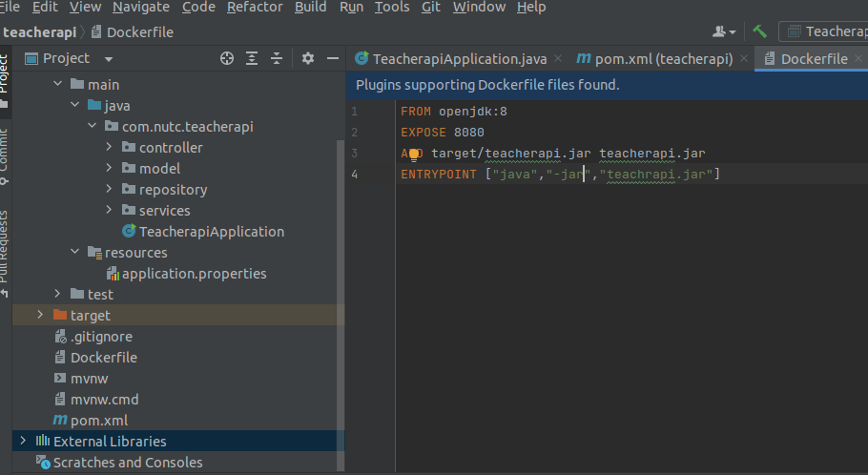Click the Collapse All icon in Project panel

click(x=277, y=58)
